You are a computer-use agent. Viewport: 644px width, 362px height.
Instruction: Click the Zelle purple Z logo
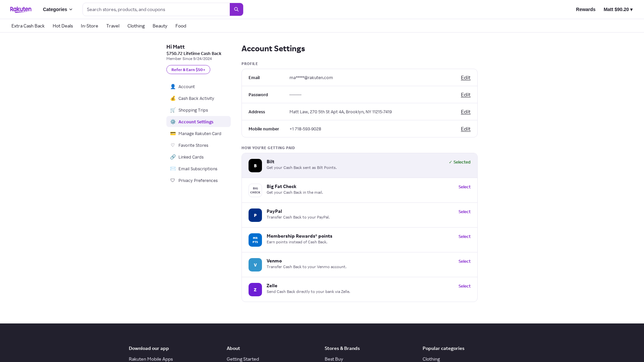(255, 290)
